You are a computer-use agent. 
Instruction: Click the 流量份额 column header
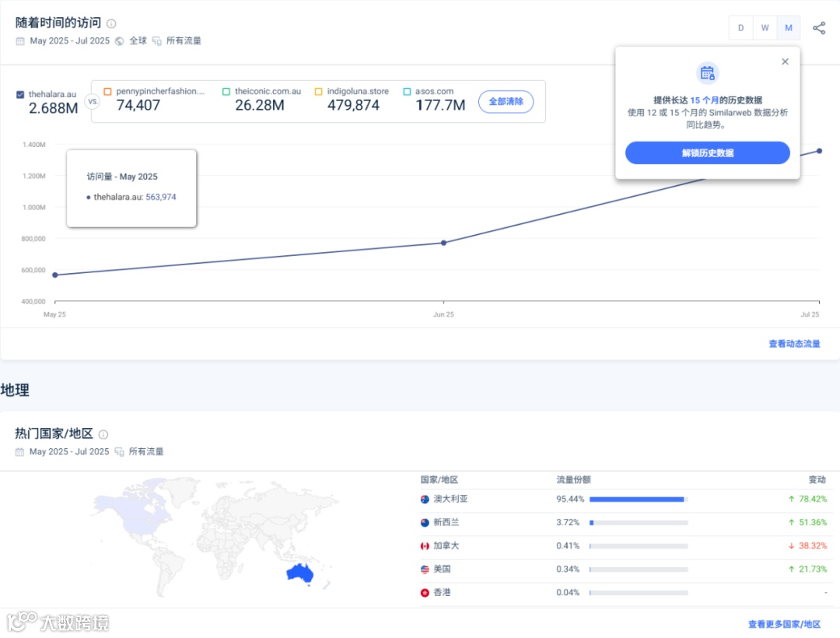[573, 480]
